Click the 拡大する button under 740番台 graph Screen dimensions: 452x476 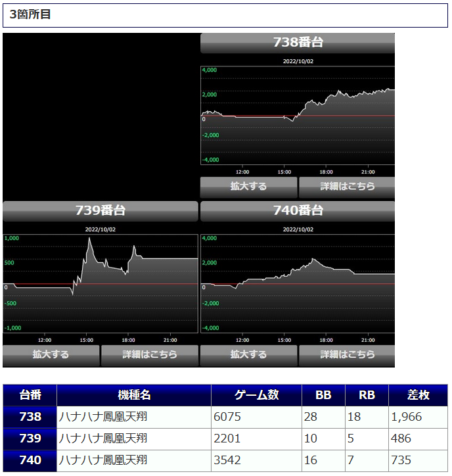point(248,356)
